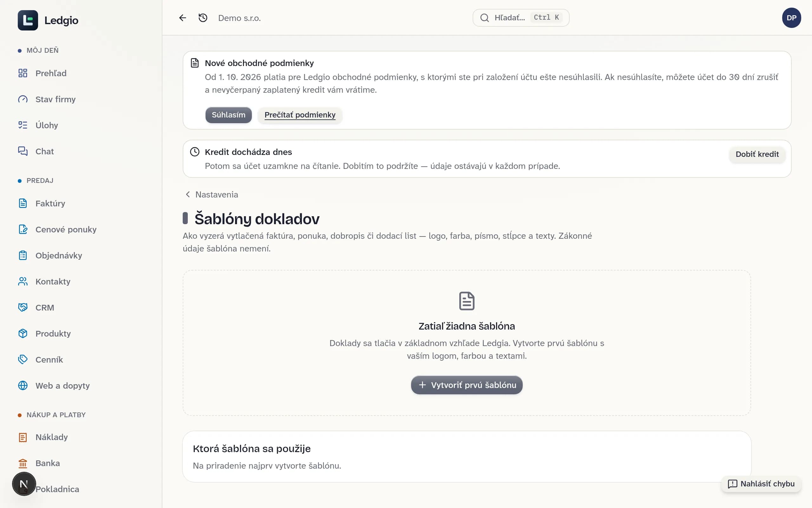Click the Ktorá šablóna sa použije heading
This screenshot has width=812, height=508.
tap(252, 449)
